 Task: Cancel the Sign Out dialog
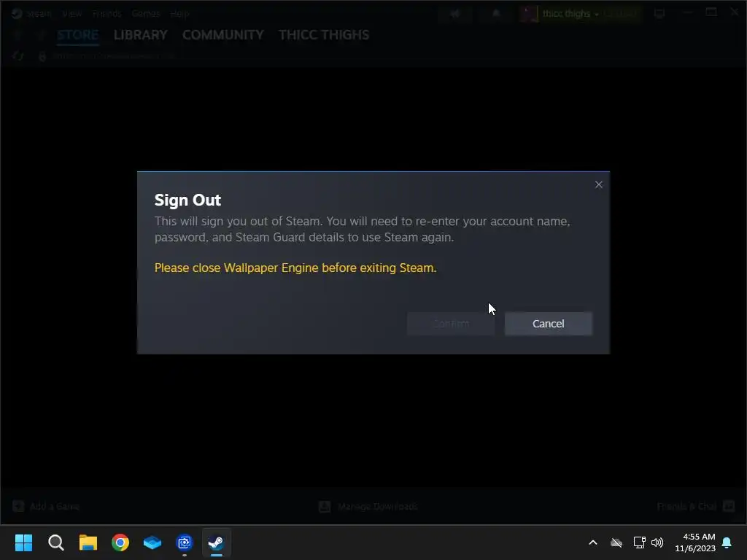(x=548, y=324)
